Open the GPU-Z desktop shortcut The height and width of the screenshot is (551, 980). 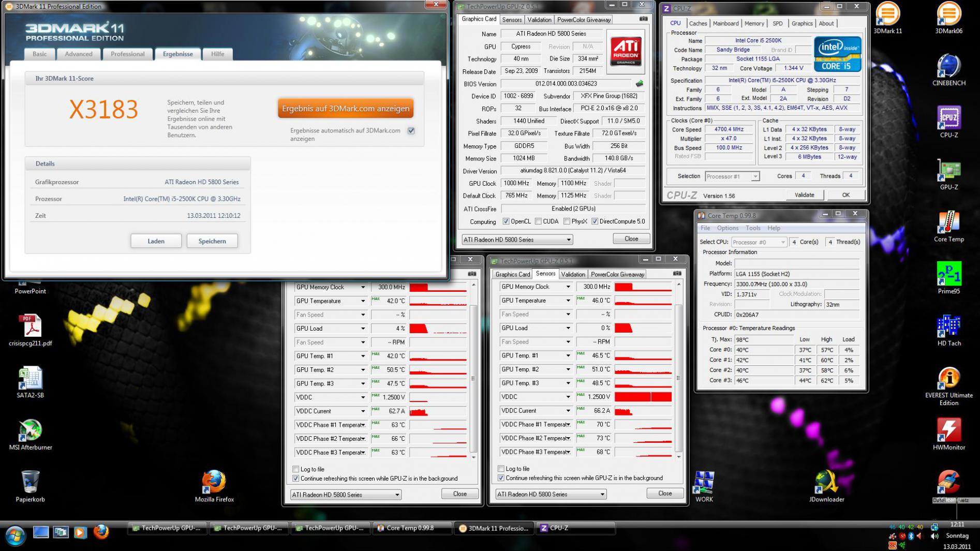[948, 174]
